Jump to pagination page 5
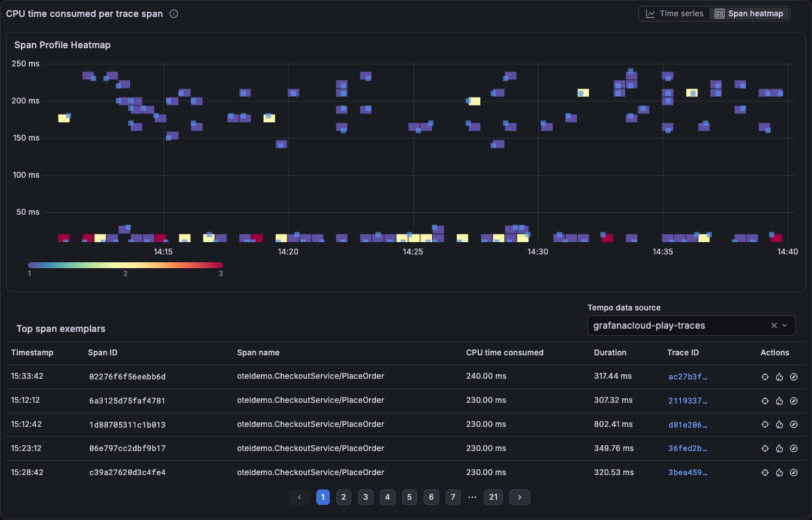 click(x=409, y=497)
